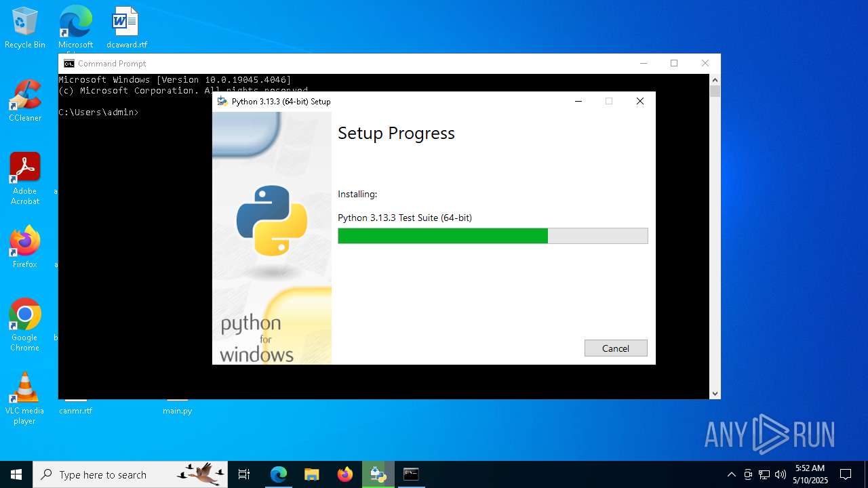Select the Firefox desktop shortcut
The height and width of the screenshot is (488, 868).
click(25, 247)
